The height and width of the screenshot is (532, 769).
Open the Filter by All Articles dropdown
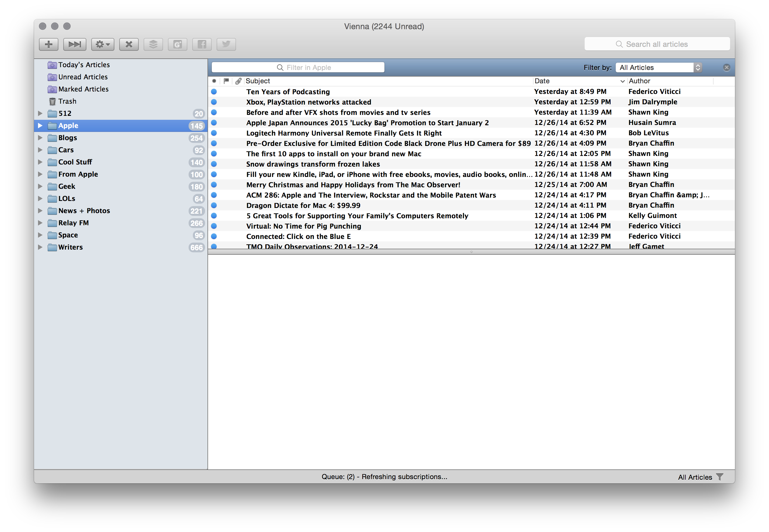coord(659,68)
